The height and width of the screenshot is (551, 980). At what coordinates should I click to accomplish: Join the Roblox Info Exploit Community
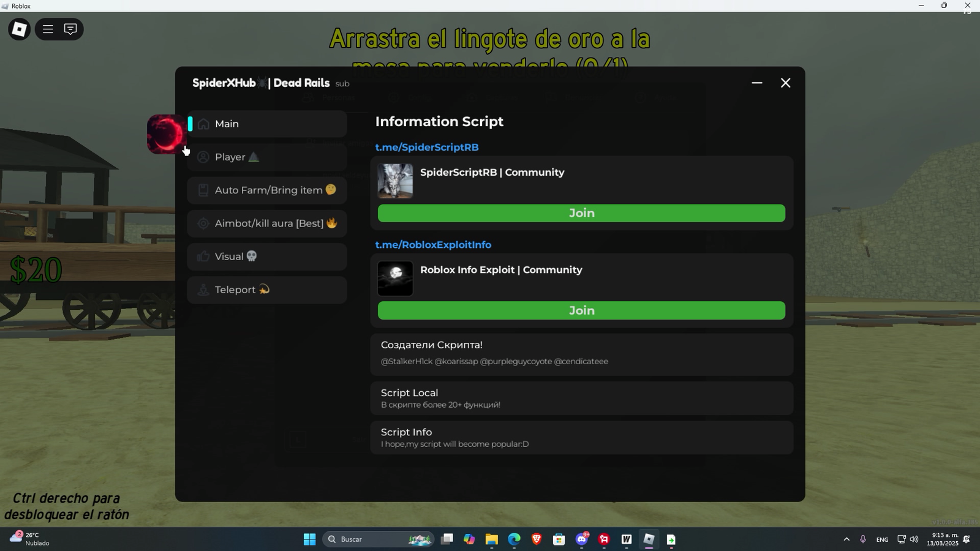tap(581, 310)
